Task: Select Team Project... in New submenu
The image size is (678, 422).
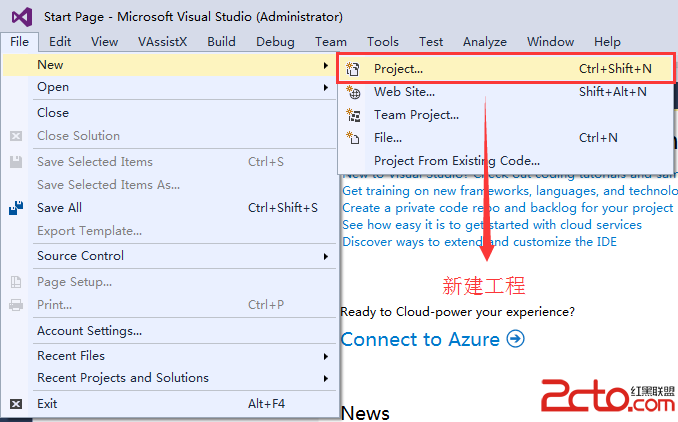Action: click(x=505, y=115)
